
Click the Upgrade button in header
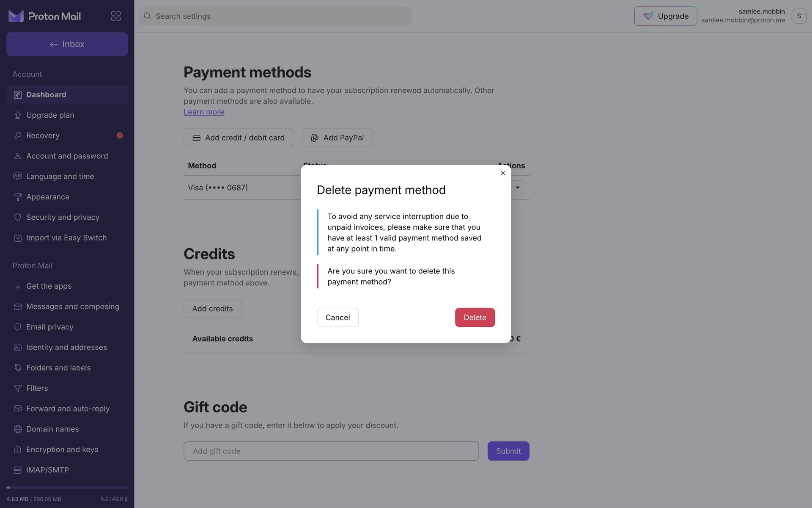coord(665,16)
